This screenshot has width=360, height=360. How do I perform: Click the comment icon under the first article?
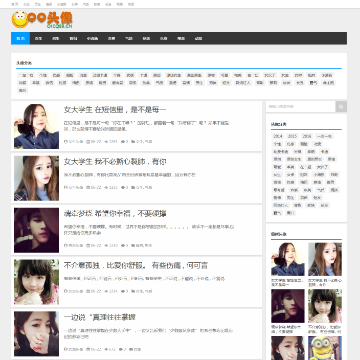123,142
